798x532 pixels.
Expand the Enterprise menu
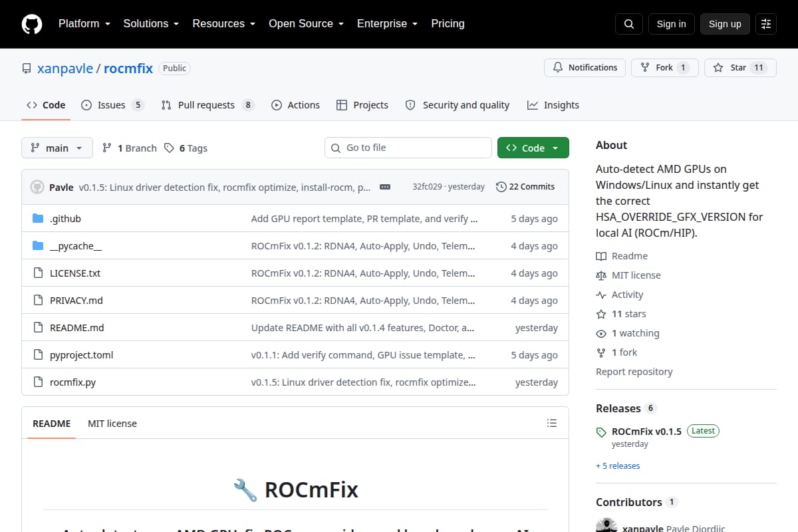pyautogui.click(x=387, y=24)
